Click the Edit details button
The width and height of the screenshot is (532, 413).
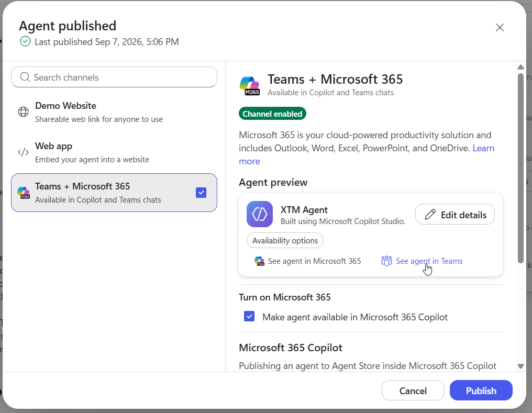[455, 214]
